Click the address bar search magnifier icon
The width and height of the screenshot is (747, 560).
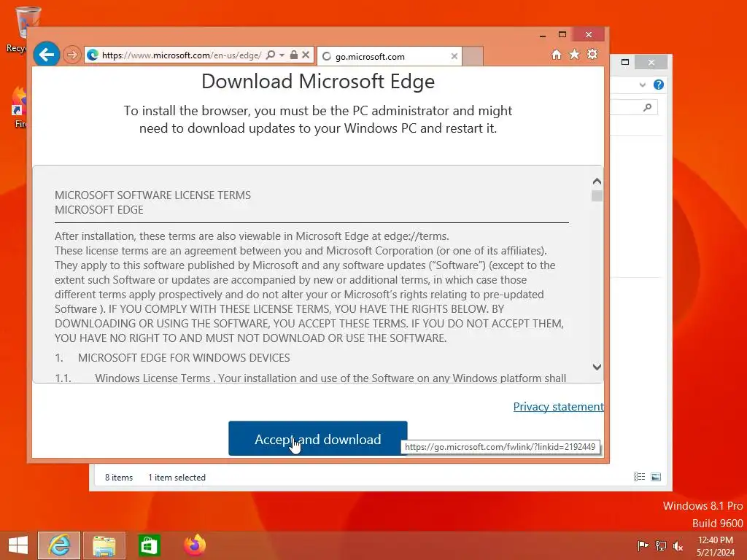tap(270, 55)
